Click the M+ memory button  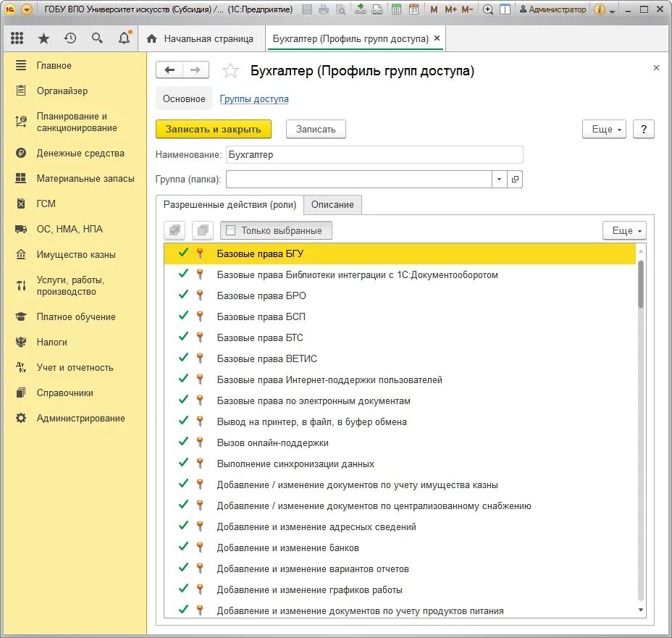pos(451,9)
